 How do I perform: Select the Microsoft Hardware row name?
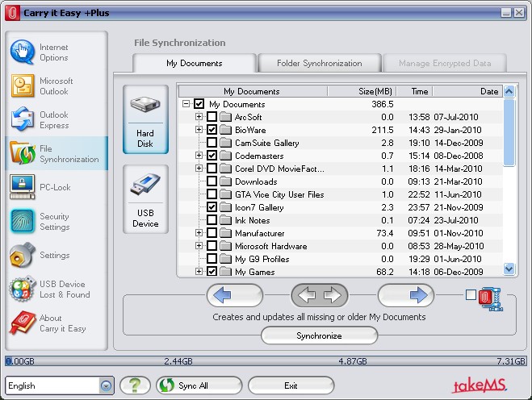click(271, 246)
